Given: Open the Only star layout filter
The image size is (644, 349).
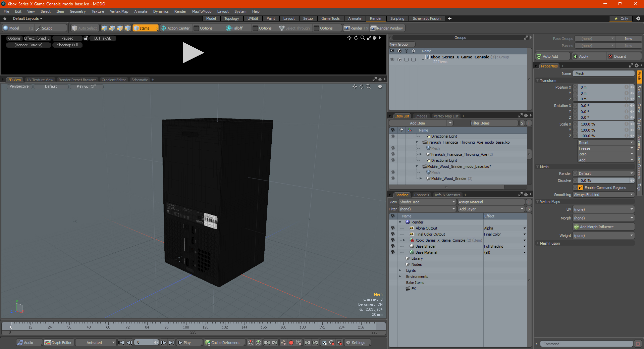Looking at the screenshot, I should coord(621,18).
